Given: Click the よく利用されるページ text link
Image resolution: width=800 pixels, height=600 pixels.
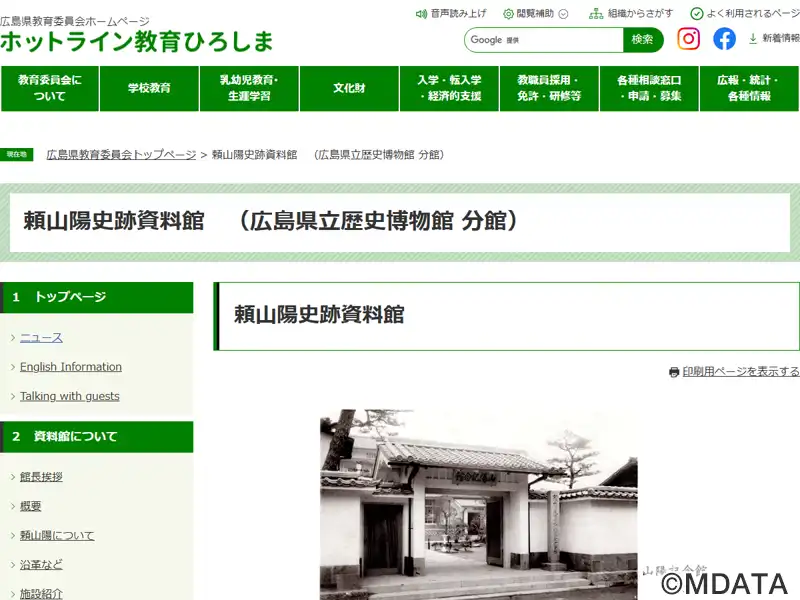Looking at the screenshot, I should coord(753,14).
